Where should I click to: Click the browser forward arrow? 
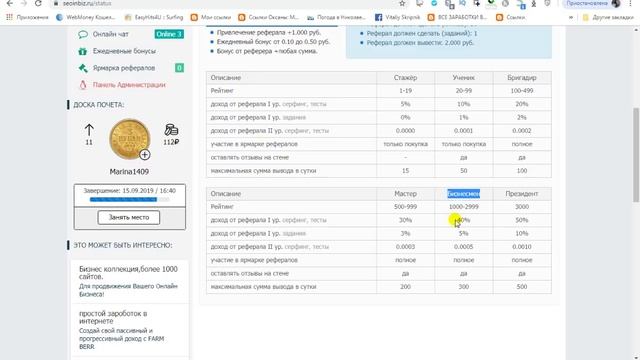click(23, 3)
